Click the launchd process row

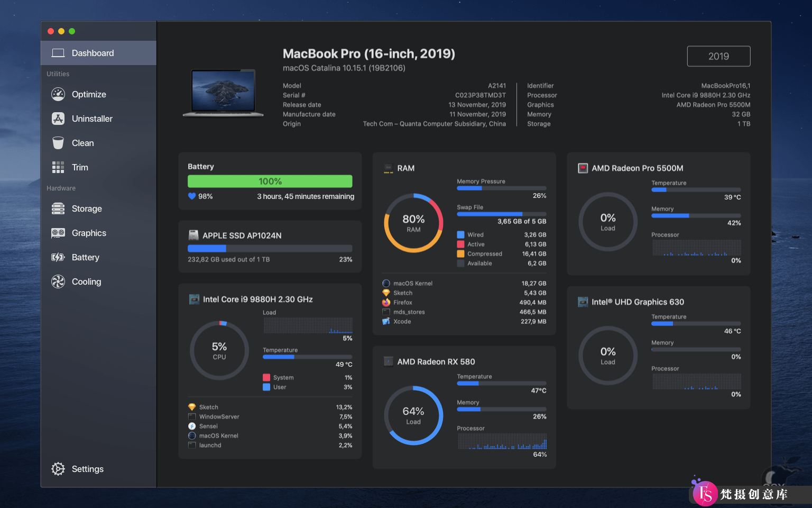click(270, 445)
